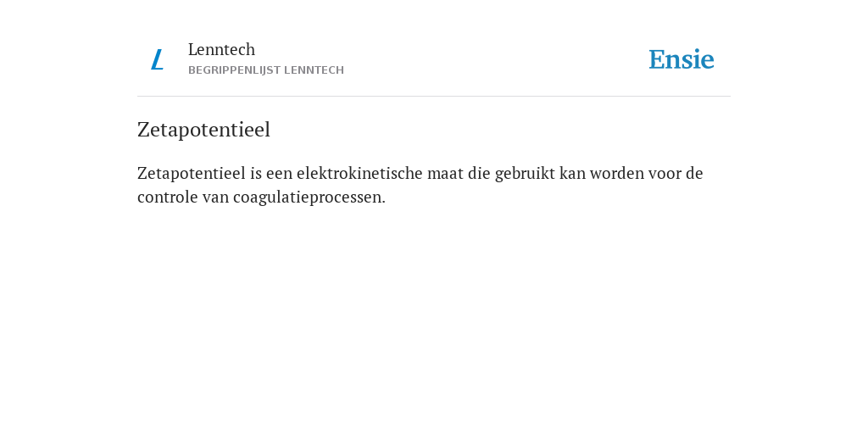Viewport: 868px width, 434px height.
Task: Open the Ensie logo link
Action: point(682,59)
